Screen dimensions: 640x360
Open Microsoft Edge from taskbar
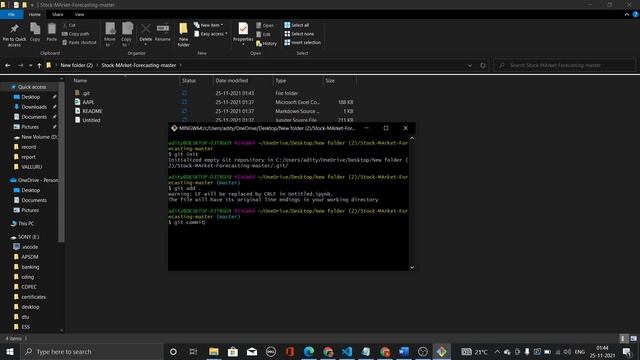(309, 351)
